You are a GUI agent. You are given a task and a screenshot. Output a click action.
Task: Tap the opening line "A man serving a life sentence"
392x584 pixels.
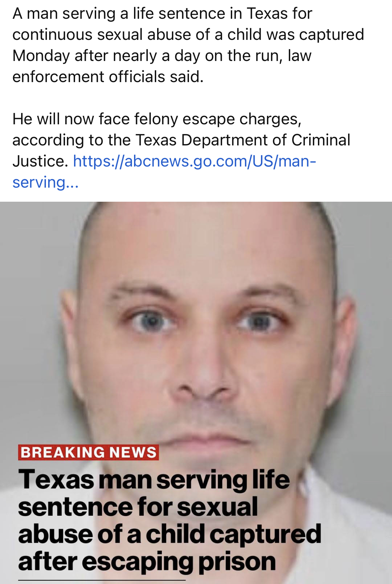click(162, 13)
